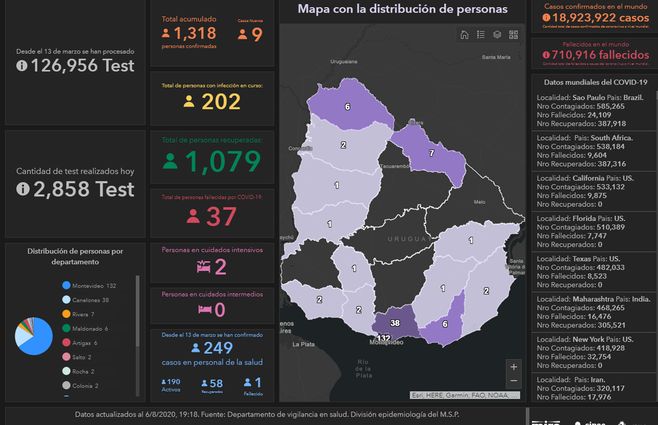Click the intensive care bed icon

(205, 267)
